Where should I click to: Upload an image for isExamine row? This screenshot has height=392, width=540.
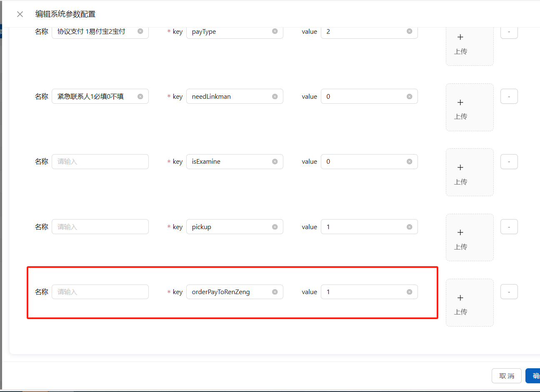point(470,172)
